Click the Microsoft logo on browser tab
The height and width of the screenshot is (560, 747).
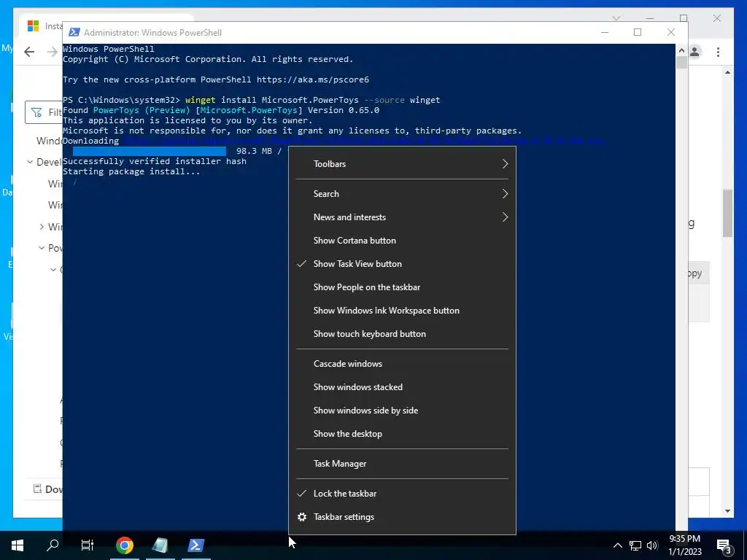(x=33, y=26)
